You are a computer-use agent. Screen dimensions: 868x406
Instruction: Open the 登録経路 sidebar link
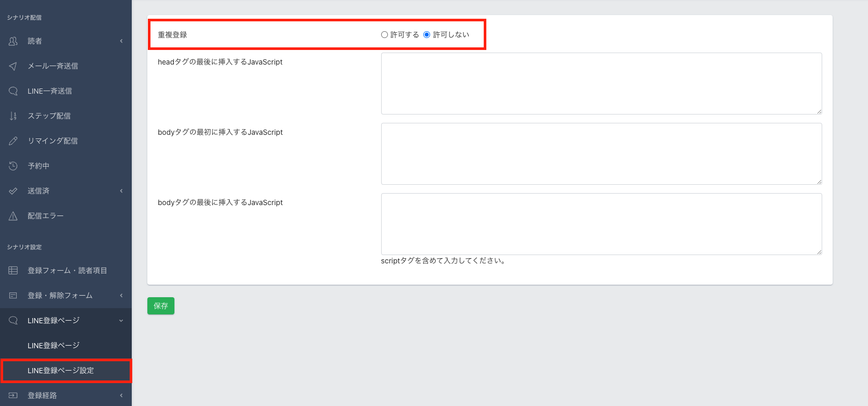tap(42, 396)
